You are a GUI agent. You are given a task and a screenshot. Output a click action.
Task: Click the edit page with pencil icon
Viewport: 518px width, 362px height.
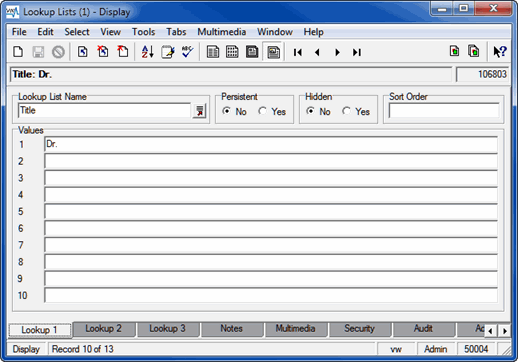tap(168, 52)
